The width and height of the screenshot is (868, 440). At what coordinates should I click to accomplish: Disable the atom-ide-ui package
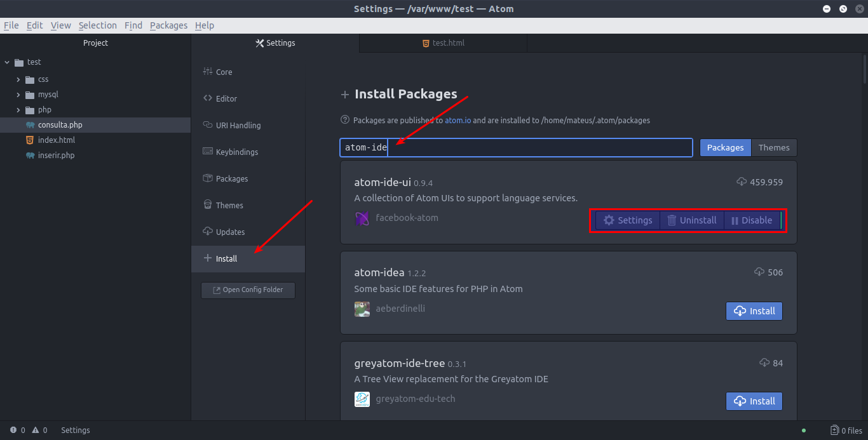752,220
